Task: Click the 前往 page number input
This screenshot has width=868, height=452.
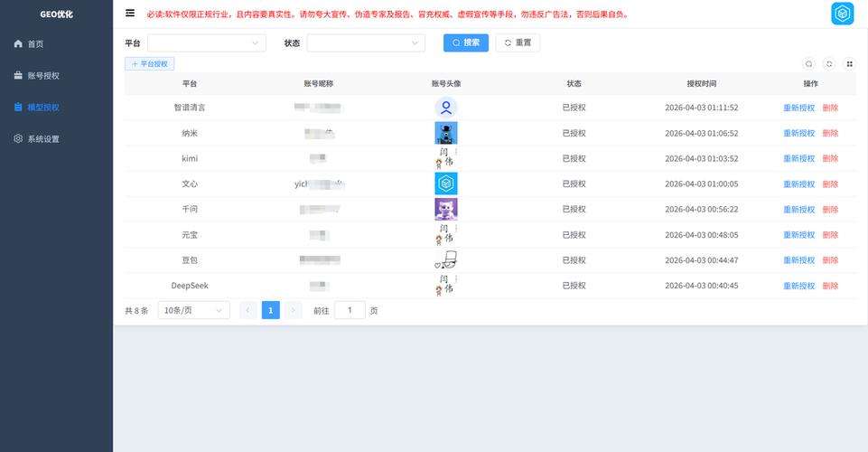Action: click(x=350, y=310)
